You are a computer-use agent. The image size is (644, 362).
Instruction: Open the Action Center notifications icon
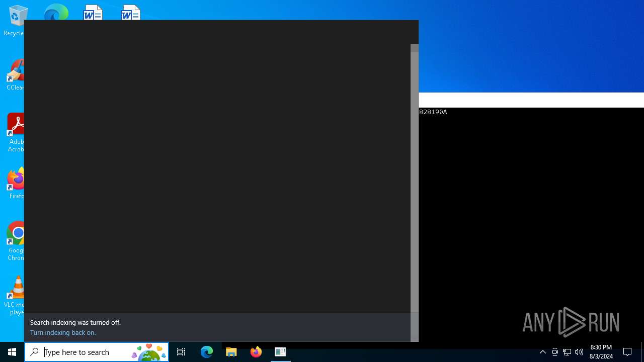pyautogui.click(x=627, y=352)
